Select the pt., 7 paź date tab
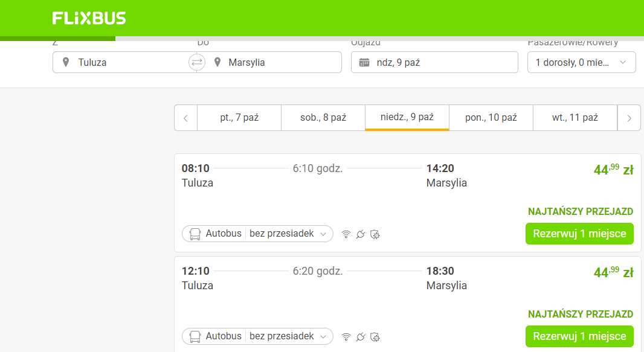 tap(239, 118)
